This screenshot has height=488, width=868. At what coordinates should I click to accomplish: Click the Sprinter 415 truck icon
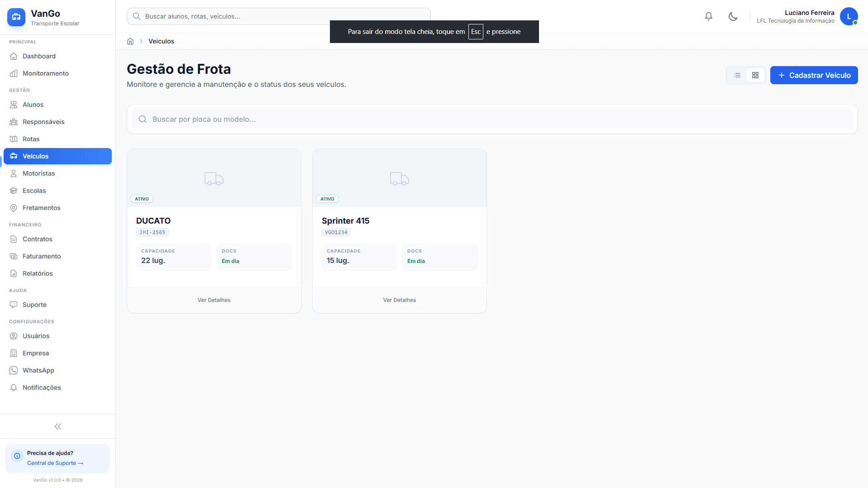click(x=399, y=179)
